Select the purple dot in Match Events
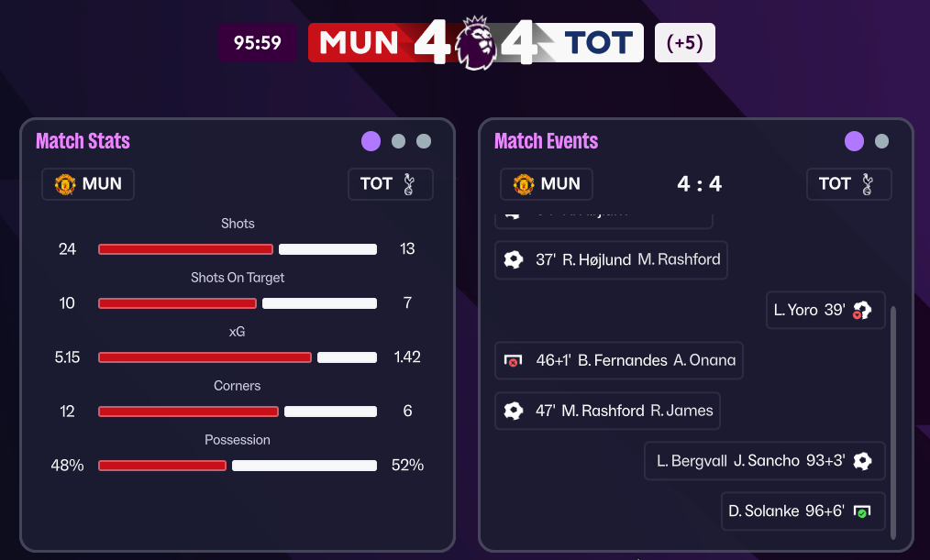This screenshot has width=930, height=560. (854, 141)
